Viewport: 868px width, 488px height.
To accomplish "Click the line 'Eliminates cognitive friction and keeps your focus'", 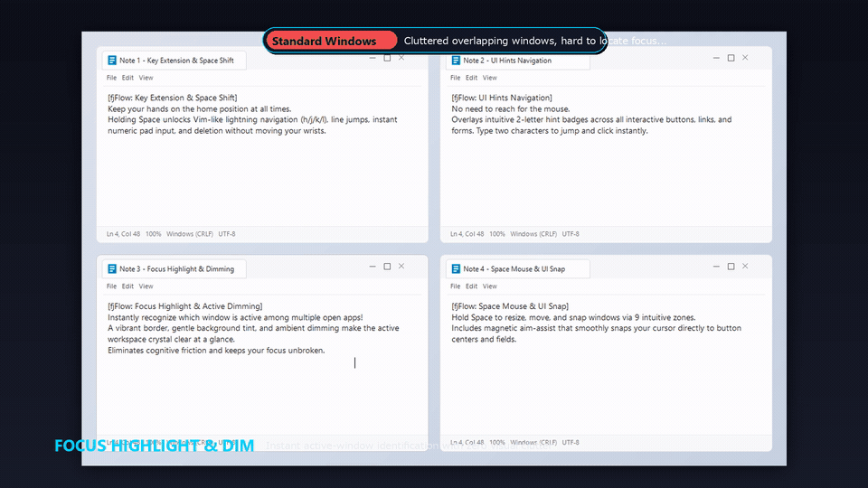I will pyautogui.click(x=216, y=351).
